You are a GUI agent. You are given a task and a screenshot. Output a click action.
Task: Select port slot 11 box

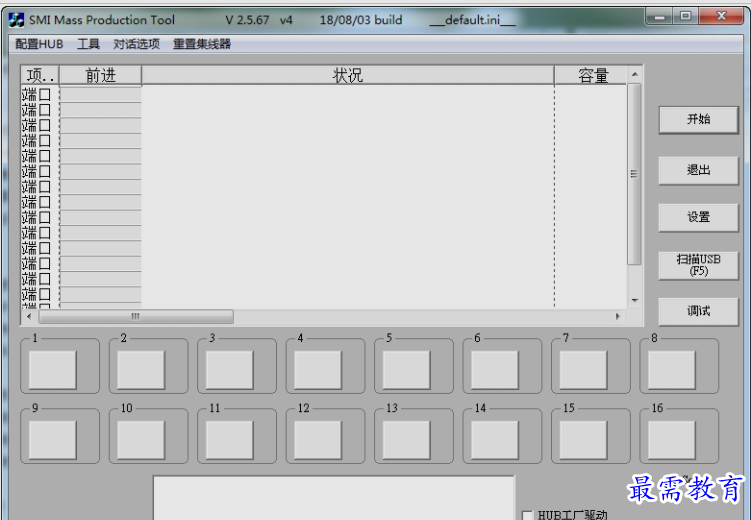[x=229, y=440]
